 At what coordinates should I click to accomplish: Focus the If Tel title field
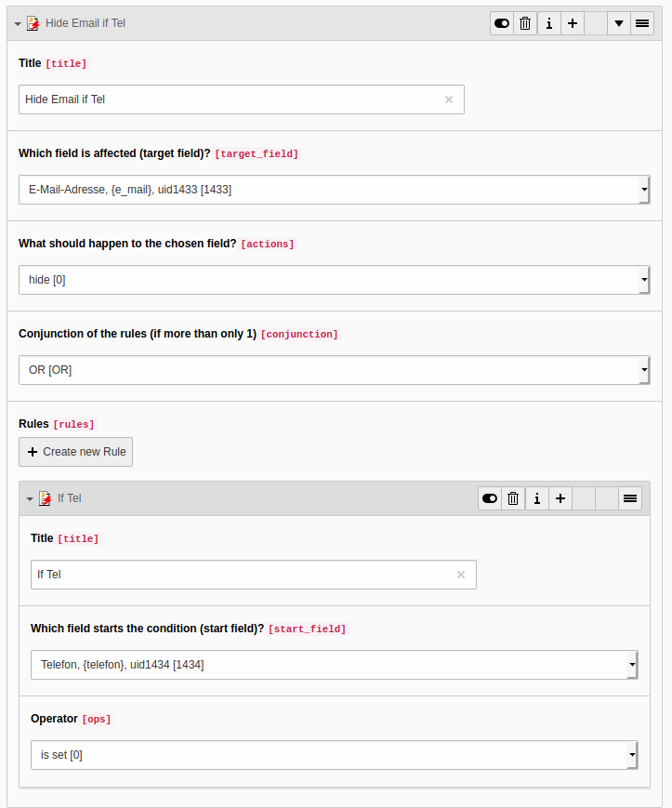[x=254, y=575]
